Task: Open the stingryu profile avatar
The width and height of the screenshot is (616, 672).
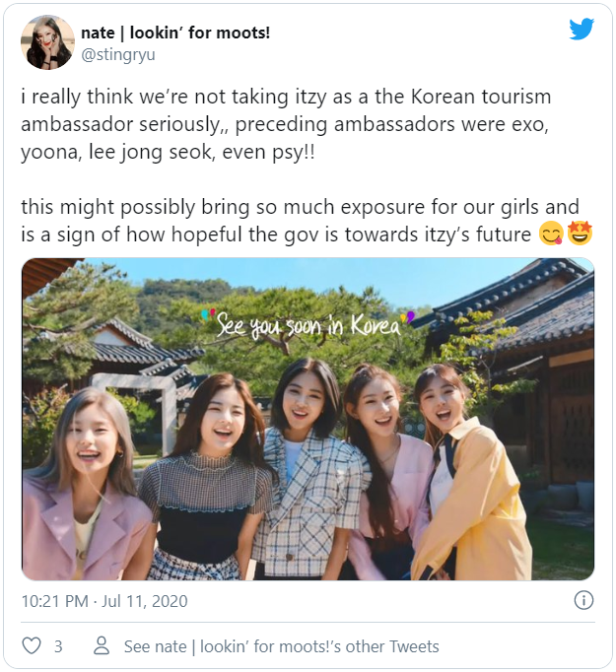Action: tap(47, 42)
